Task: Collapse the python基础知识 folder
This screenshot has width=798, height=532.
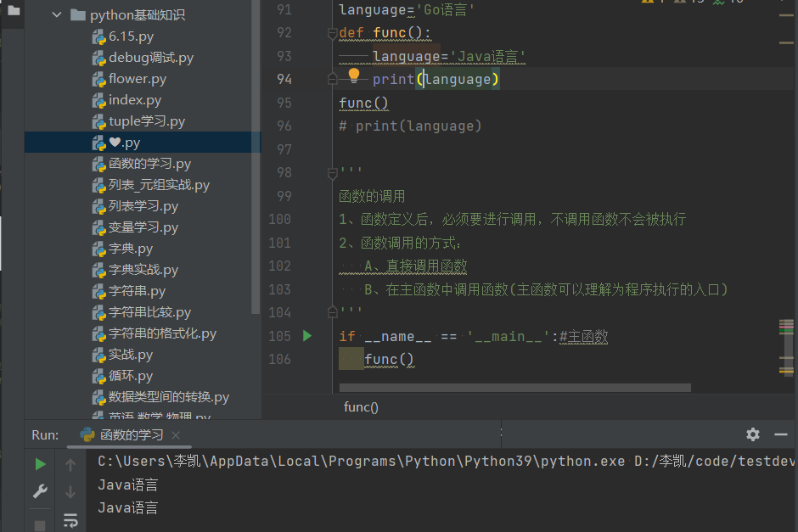Action: tap(57, 14)
